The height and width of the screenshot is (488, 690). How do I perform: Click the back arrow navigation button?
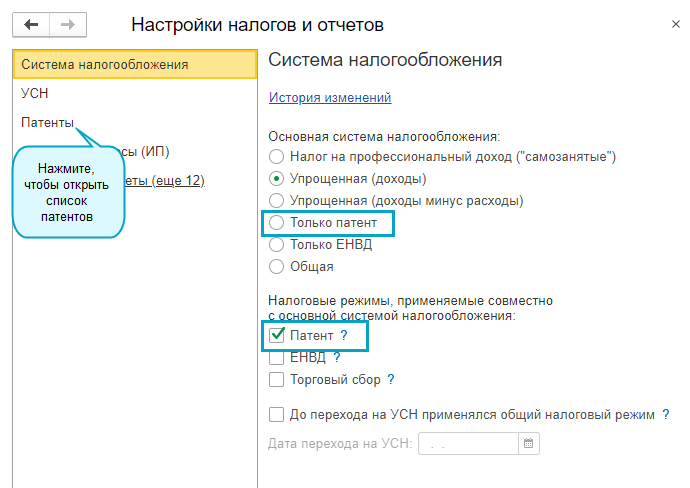[x=31, y=23]
